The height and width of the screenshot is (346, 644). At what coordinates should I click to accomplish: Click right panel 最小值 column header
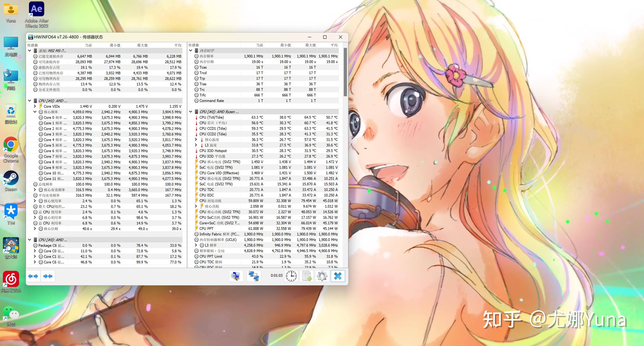click(x=278, y=45)
